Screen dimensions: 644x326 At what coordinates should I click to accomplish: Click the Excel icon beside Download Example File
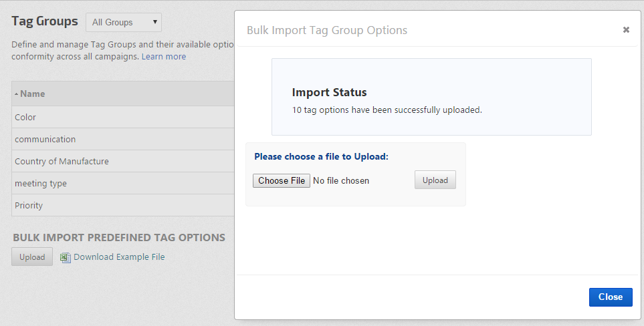[x=65, y=257]
